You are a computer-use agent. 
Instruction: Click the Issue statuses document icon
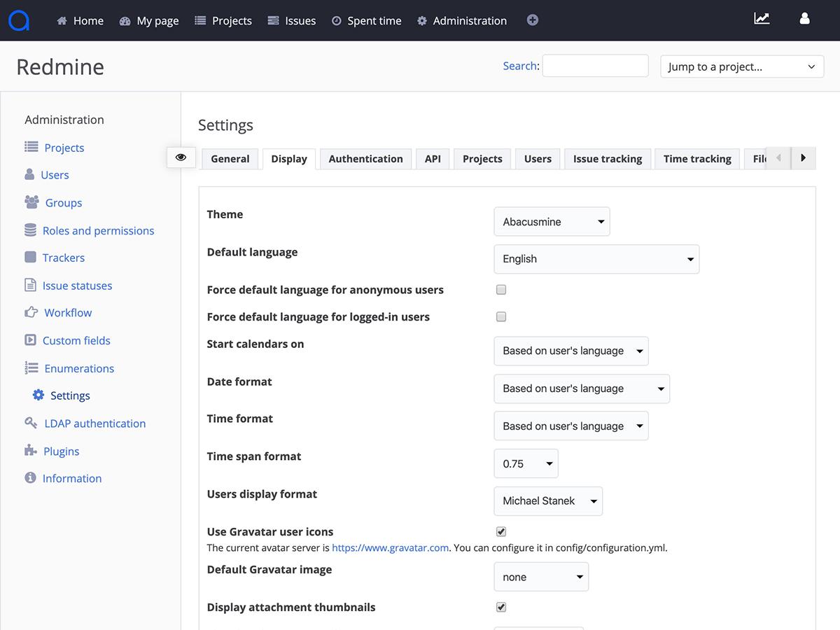click(x=30, y=285)
